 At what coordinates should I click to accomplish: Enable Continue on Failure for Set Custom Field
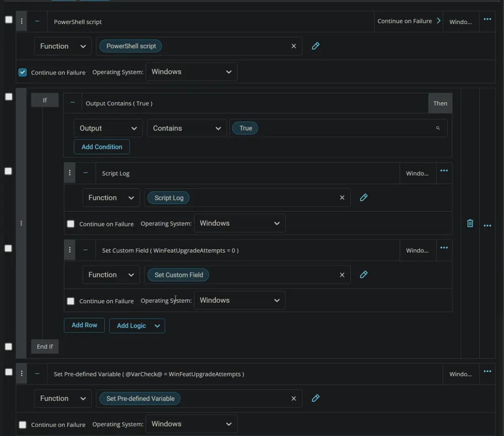click(x=71, y=301)
